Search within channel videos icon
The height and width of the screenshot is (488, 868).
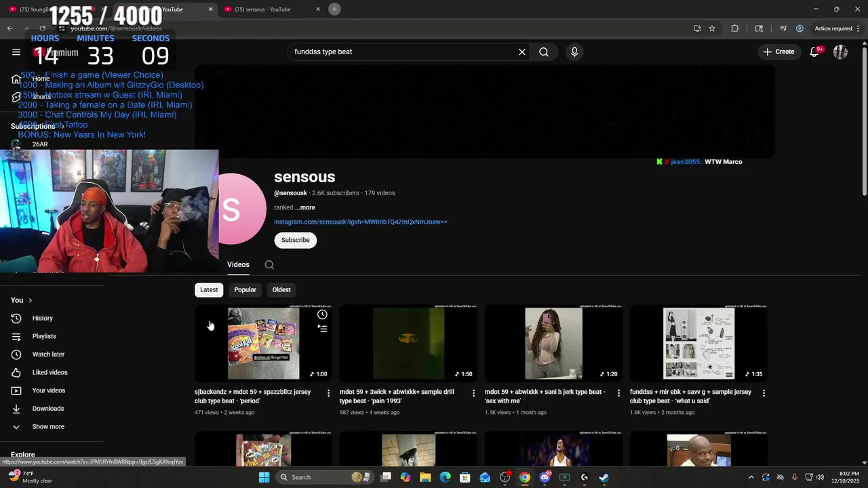(269, 265)
